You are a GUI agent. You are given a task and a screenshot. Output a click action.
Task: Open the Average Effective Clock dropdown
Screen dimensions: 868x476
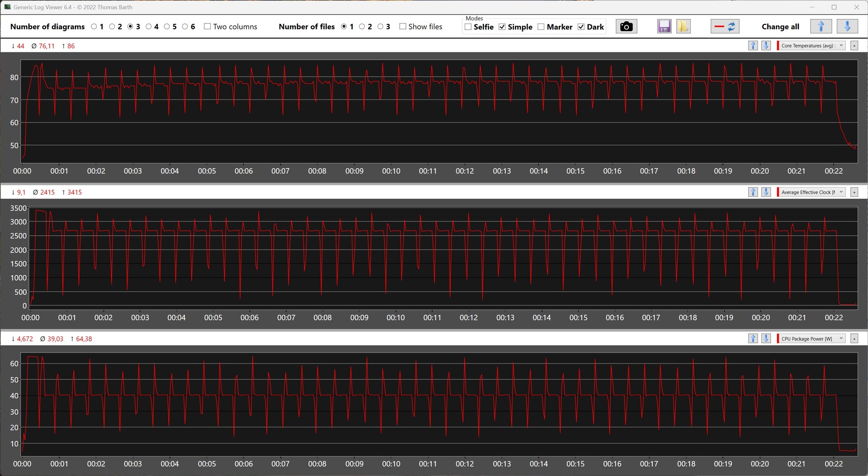click(841, 192)
